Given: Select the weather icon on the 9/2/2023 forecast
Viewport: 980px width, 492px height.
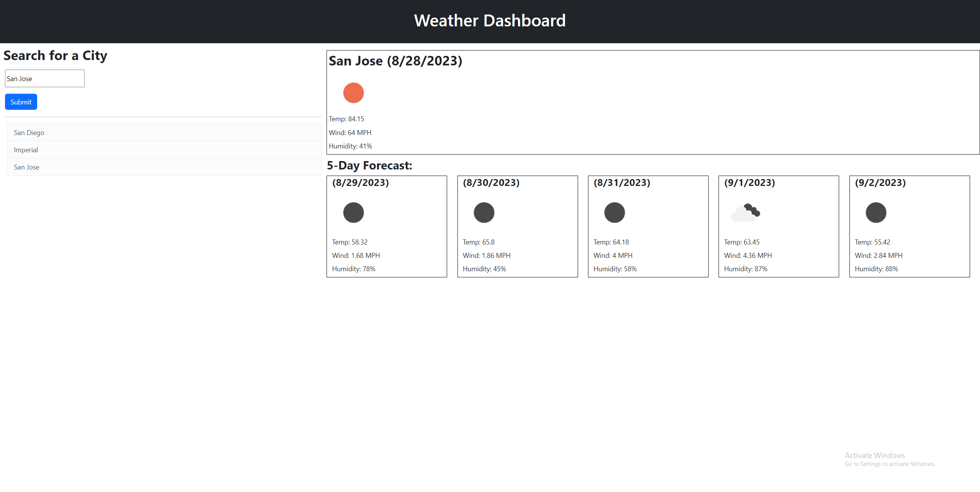Looking at the screenshot, I should tap(875, 212).
